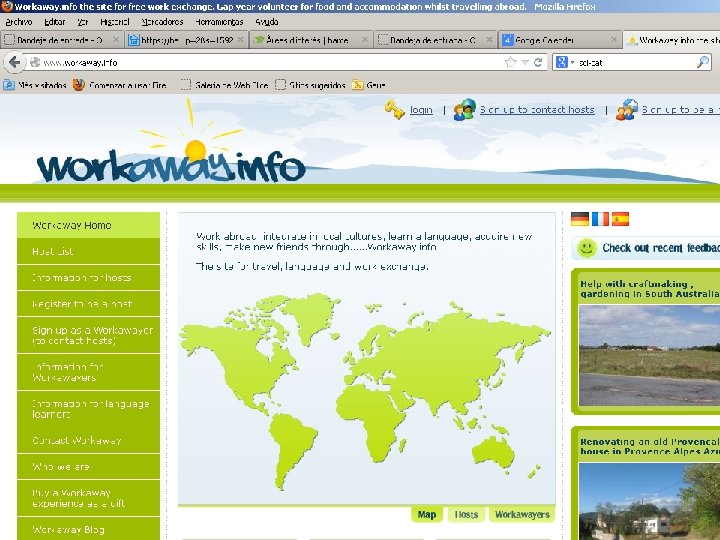Open Information for language learners item
Image resolution: width=720 pixels, height=540 pixels.
tap(88, 409)
